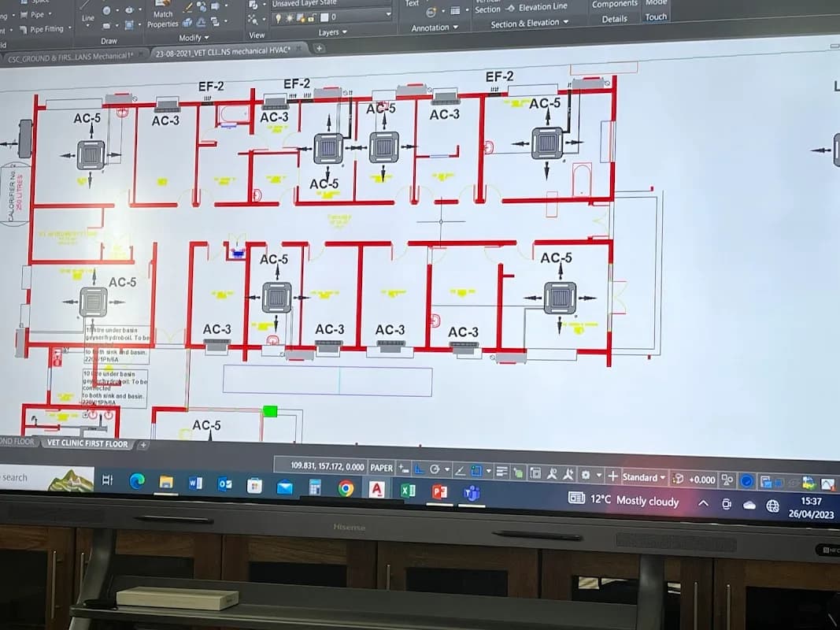Click the Details button in the ribbon
The width and height of the screenshot is (840, 630).
click(615, 19)
